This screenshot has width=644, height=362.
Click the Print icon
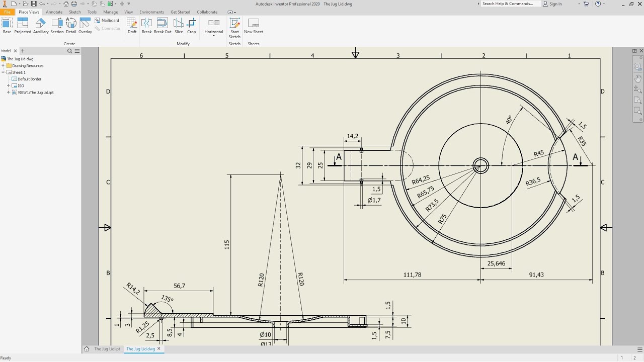[74, 4]
